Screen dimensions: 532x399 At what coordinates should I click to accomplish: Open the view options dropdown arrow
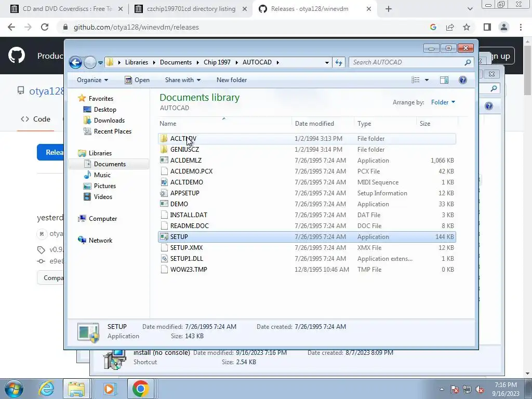[x=427, y=80]
